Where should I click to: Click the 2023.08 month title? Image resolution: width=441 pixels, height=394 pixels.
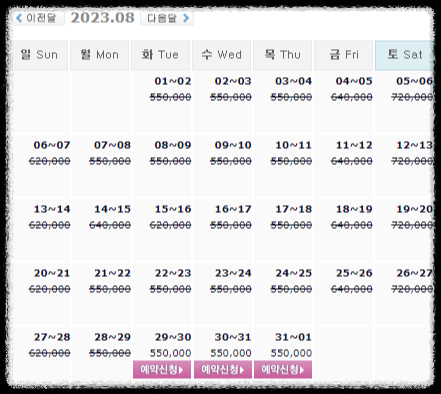(x=103, y=18)
